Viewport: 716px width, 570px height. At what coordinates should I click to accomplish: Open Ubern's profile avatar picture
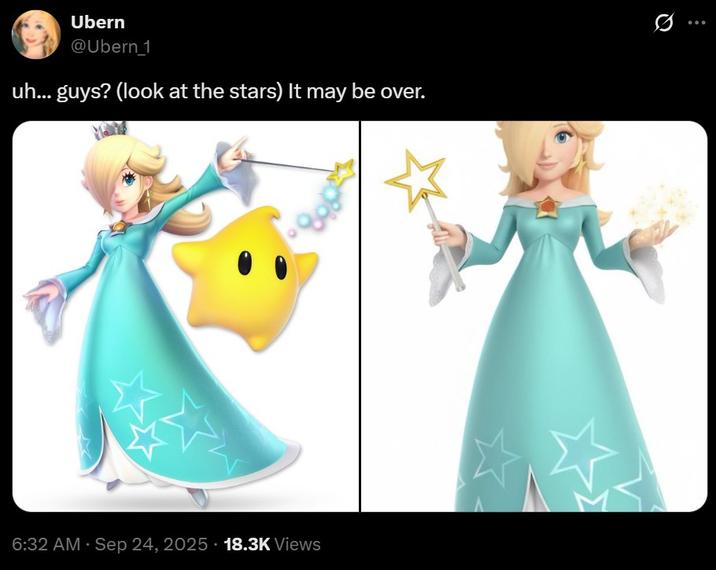pyautogui.click(x=36, y=34)
